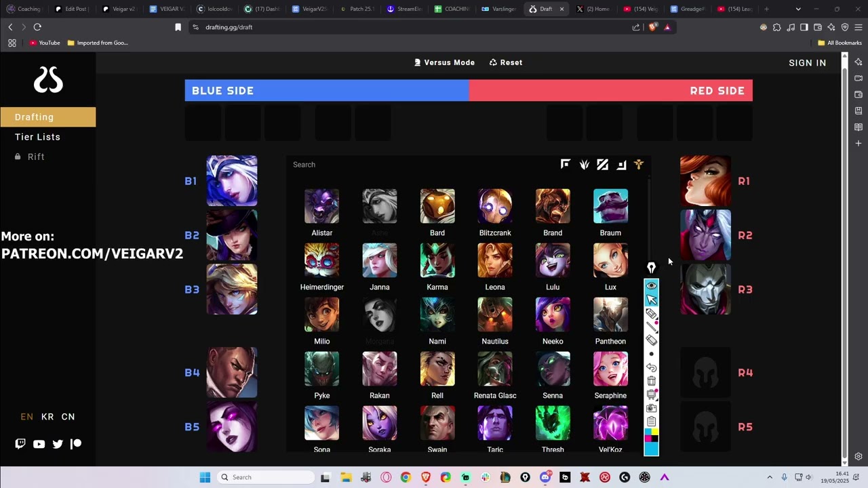Viewport: 868px width, 488px height.
Task: Open the Patreon link icon in the sidebar
Action: pos(76,444)
